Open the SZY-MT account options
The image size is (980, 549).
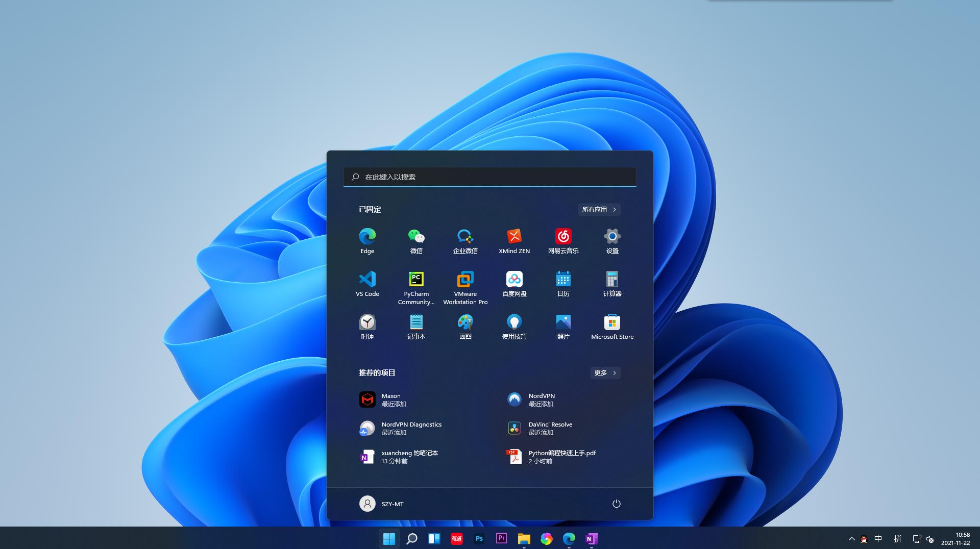pos(381,504)
